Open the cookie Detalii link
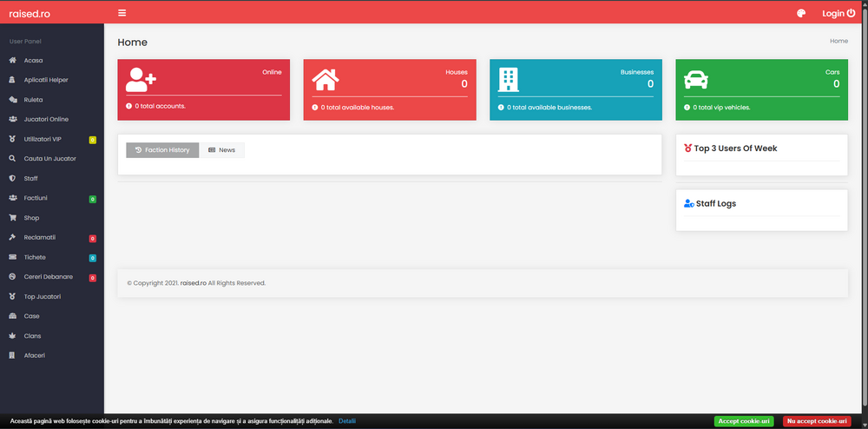The width and height of the screenshot is (868, 429). pyautogui.click(x=347, y=421)
